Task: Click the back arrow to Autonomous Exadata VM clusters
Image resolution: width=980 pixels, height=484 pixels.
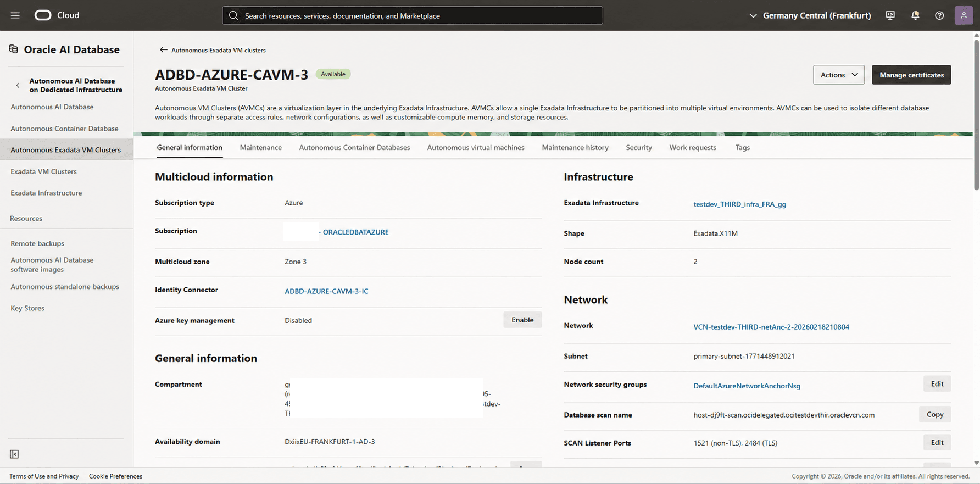Action: 163,50
